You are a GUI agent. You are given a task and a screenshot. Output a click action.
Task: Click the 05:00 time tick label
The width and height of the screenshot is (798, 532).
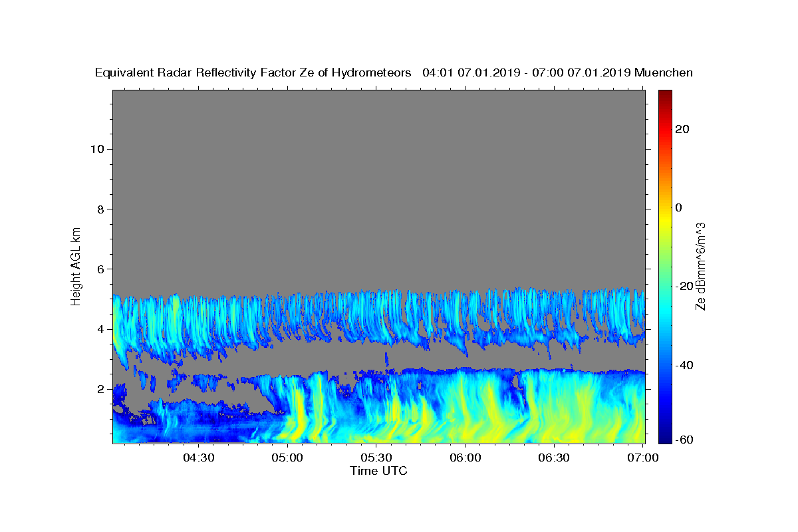tap(288, 458)
